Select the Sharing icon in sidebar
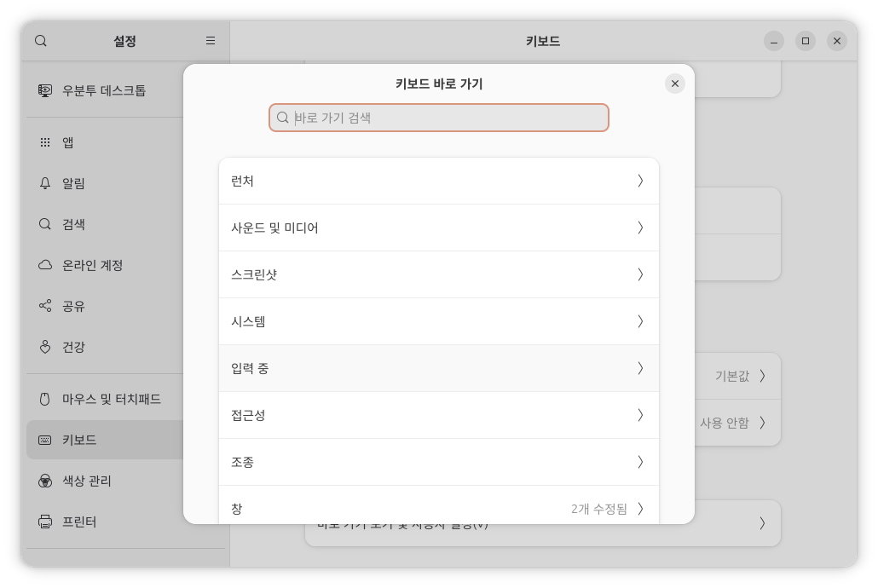878x588 pixels. pos(45,306)
